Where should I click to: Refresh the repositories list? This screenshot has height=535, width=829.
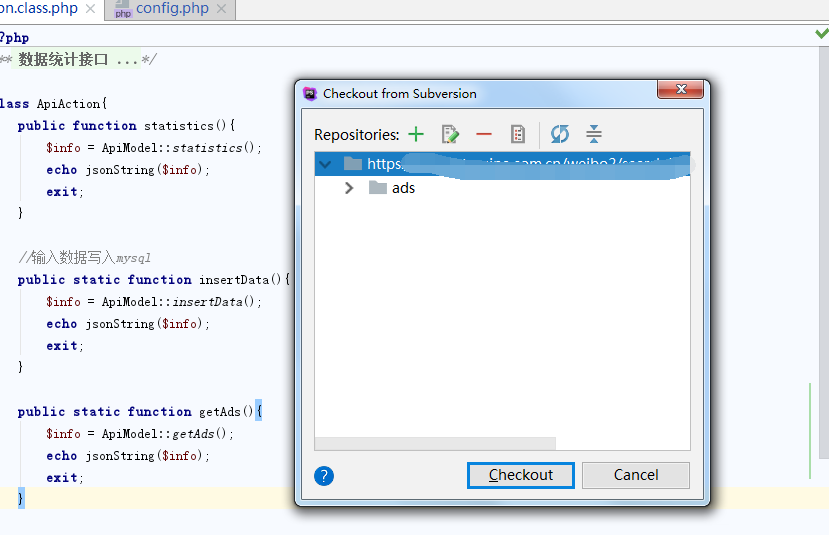[560, 134]
